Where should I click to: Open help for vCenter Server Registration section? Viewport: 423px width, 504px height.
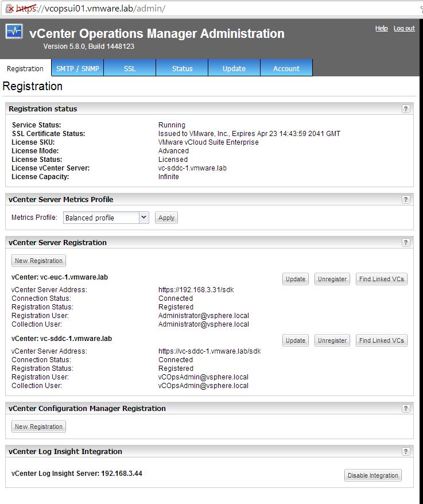pos(406,243)
